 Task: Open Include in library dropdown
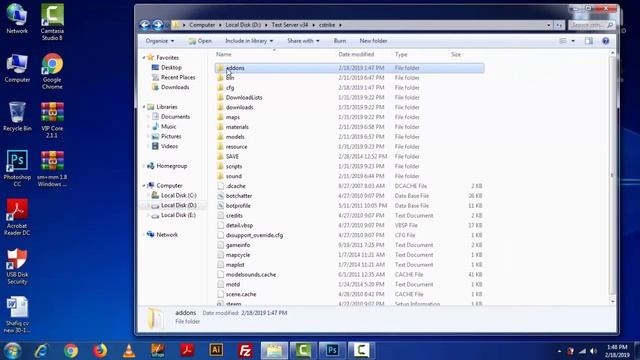click(249, 41)
